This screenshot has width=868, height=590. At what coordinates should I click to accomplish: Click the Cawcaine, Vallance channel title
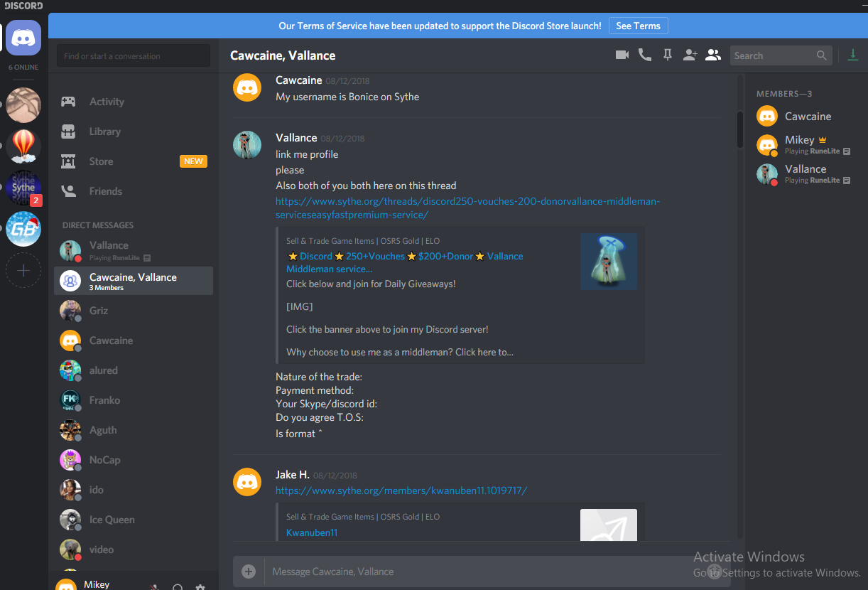pos(283,55)
